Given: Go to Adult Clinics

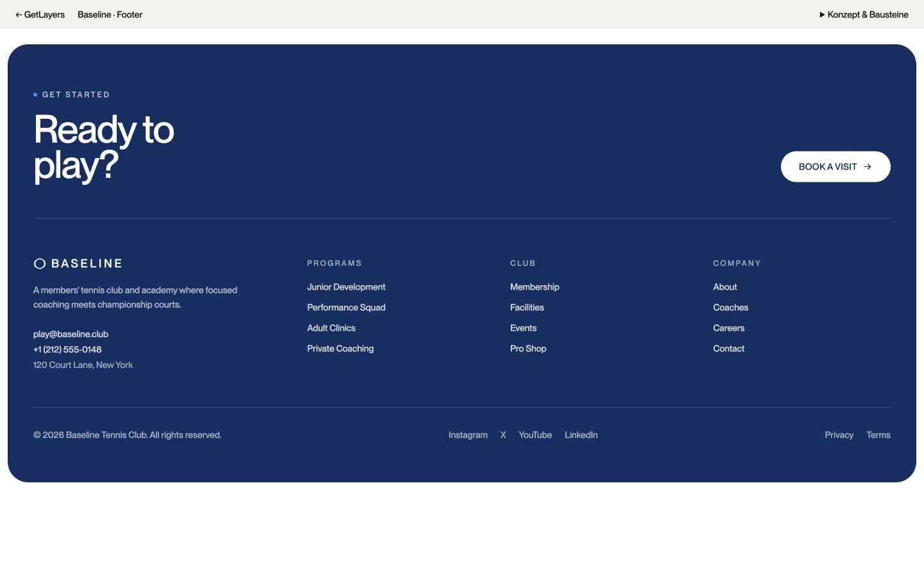Looking at the screenshot, I should [x=331, y=328].
